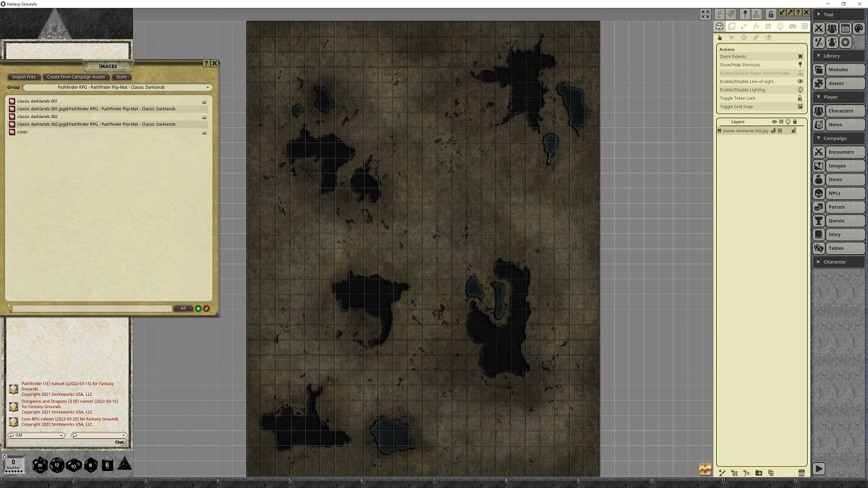
Task: Click the Combat Tracker crossed swords icon
Action: tap(819, 28)
